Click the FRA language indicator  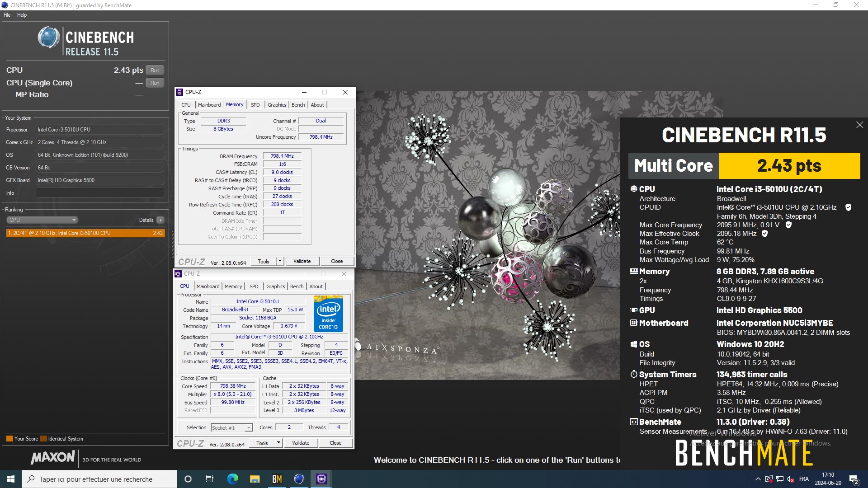804,479
